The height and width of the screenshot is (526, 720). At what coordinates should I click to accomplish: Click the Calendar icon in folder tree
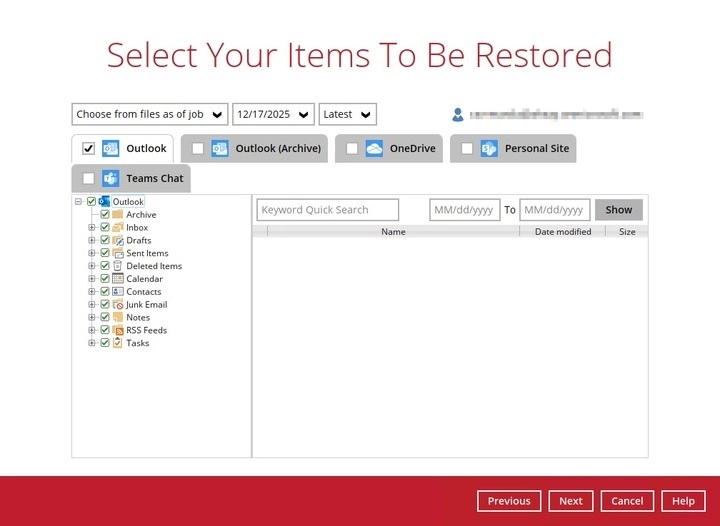(118, 279)
